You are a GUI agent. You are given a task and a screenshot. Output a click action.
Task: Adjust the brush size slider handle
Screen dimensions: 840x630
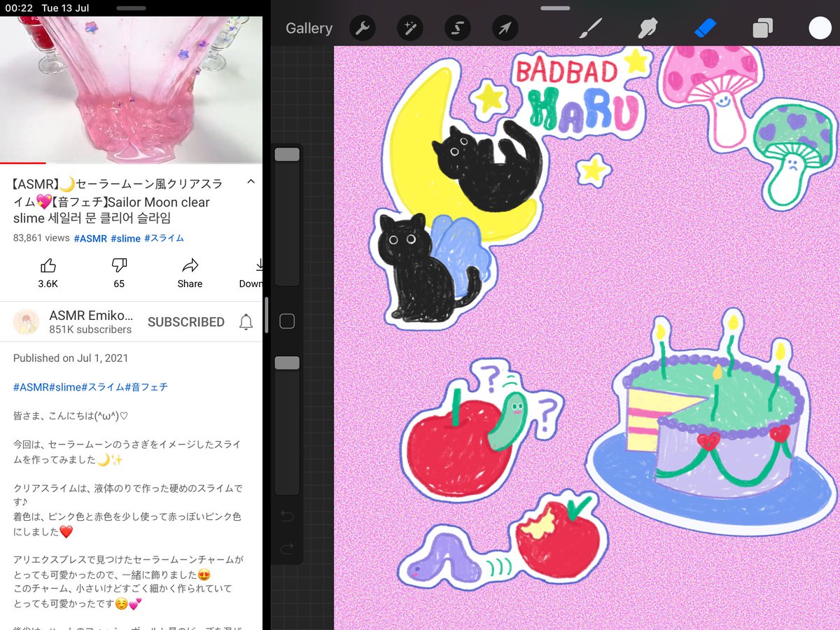287,155
